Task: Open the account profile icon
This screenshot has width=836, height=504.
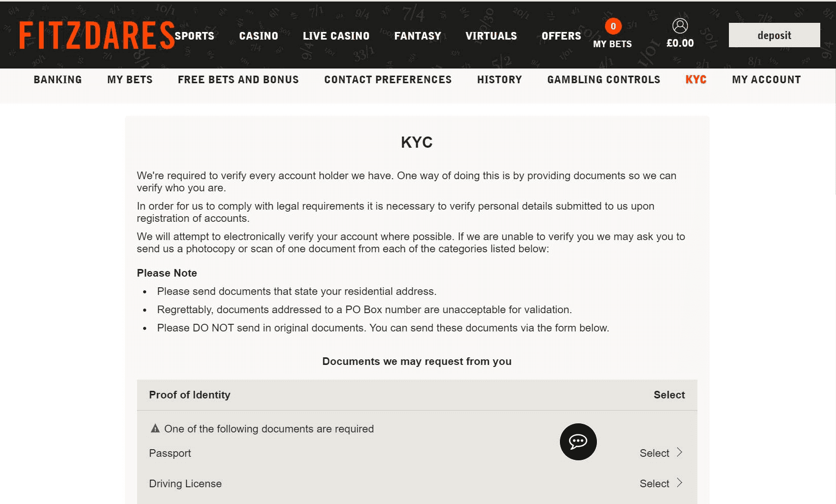Action: click(680, 25)
